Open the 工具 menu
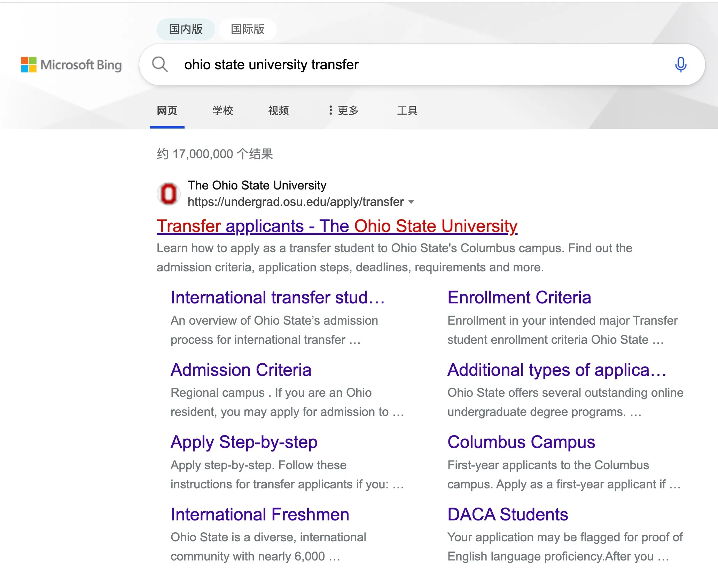 pyautogui.click(x=407, y=110)
